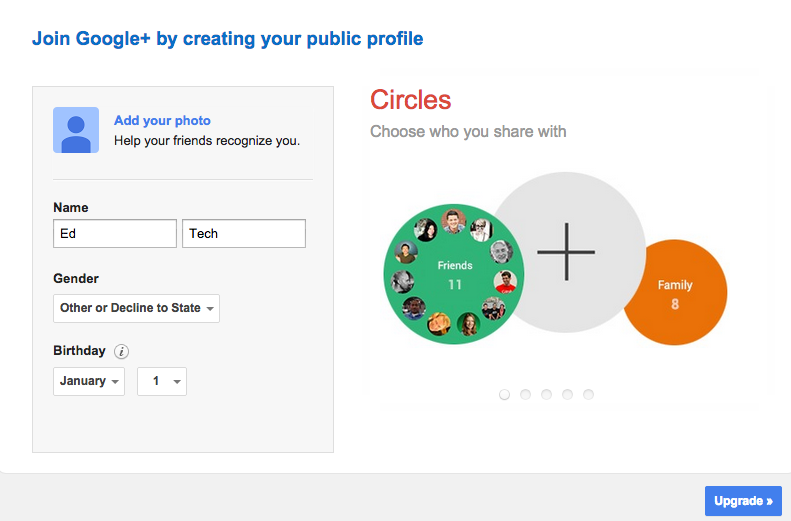The height and width of the screenshot is (521, 791).
Task: Click the orange Family circle
Action: pyautogui.click(x=675, y=293)
